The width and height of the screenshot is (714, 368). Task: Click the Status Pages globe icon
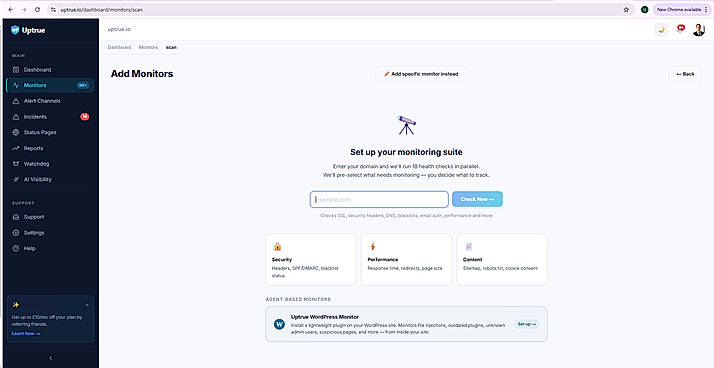(16, 133)
